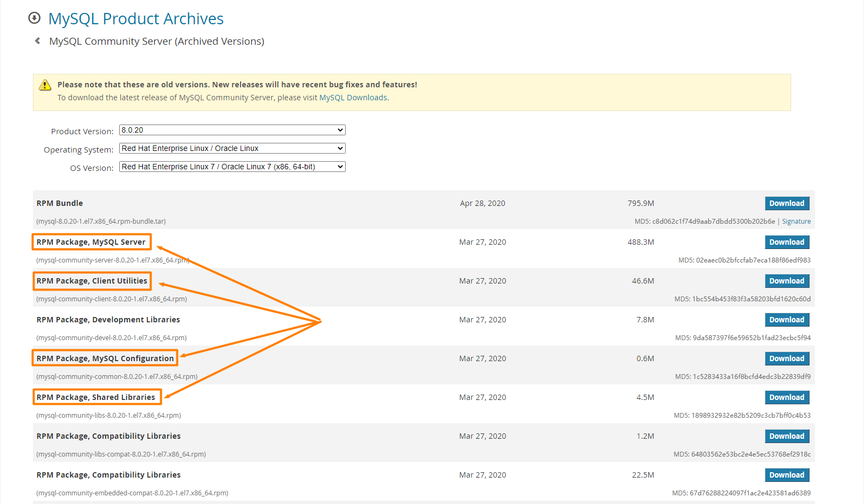Image resolution: width=864 pixels, height=504 pixels.
Task: Download the MySQL Server RPM package
Action: 787,242
